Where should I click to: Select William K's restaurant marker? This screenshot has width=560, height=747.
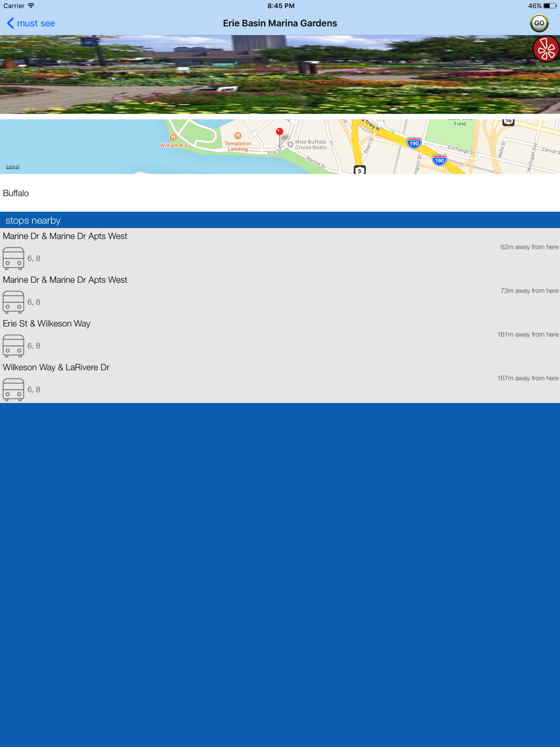click(174, 141)
